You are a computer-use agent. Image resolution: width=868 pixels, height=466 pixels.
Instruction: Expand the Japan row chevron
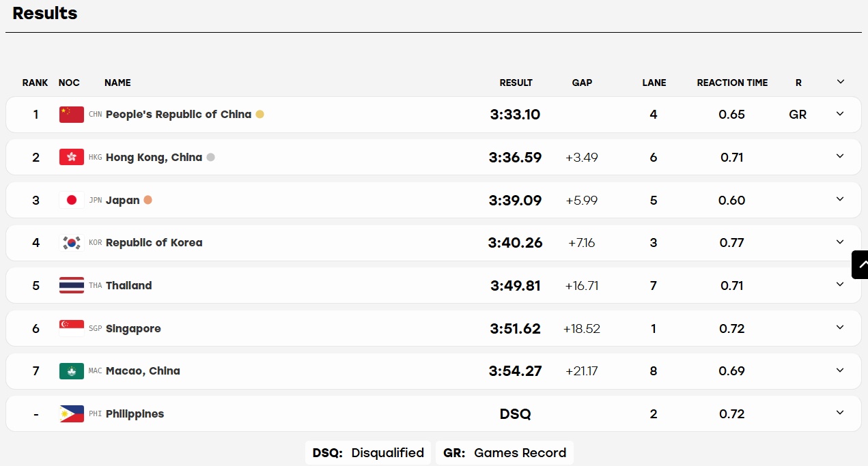841,199
